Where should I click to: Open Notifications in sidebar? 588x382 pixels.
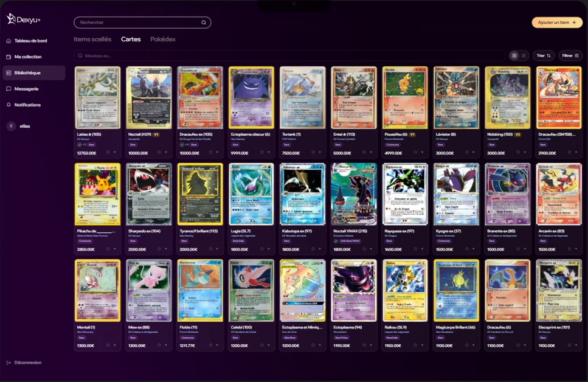(x=27, y=105)
